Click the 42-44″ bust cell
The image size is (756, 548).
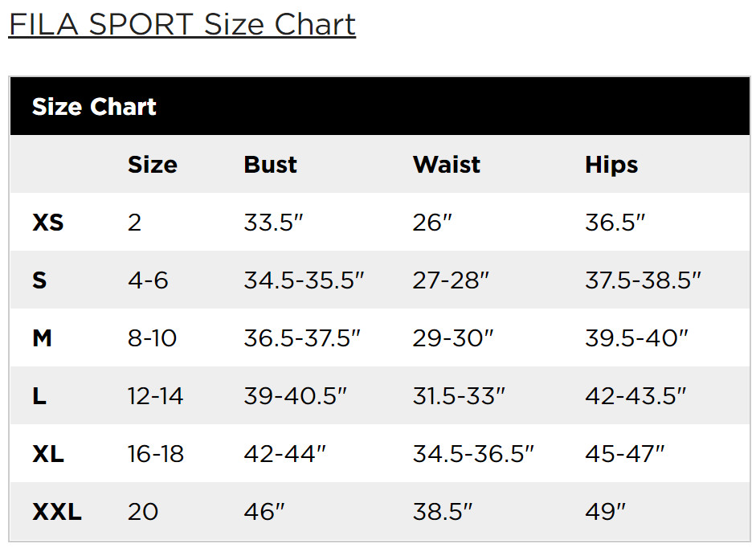[284, 454]
